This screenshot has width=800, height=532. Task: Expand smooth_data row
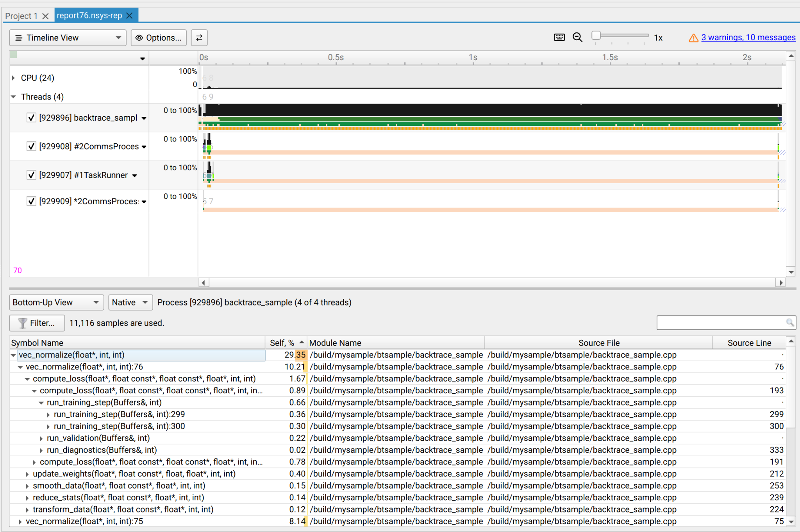click(27, 486)
